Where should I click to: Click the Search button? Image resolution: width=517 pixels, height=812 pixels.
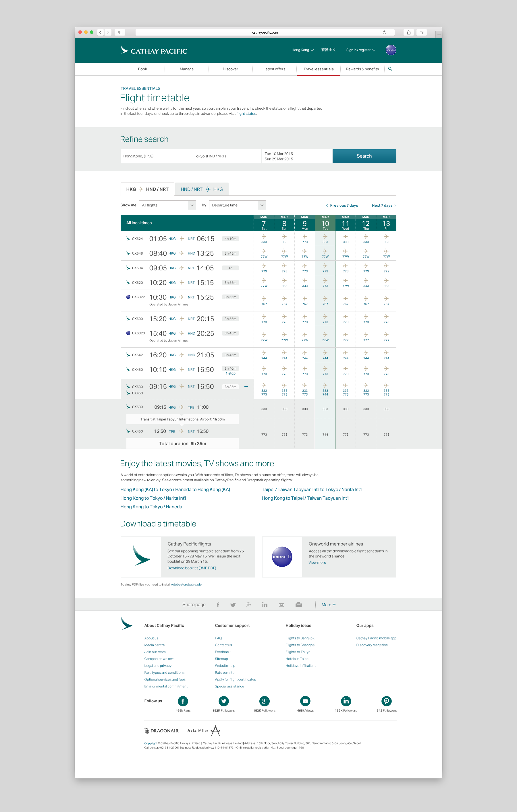coord(364,156)
